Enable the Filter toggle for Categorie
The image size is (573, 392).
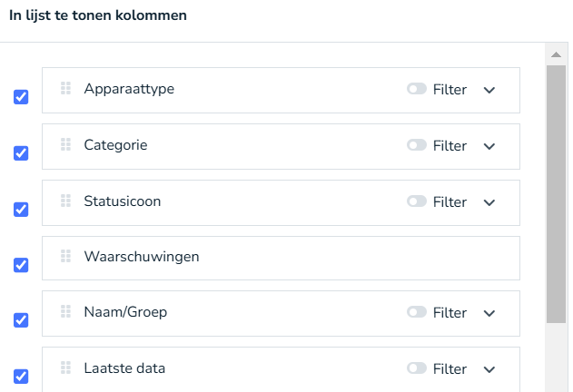coord(417,145)
